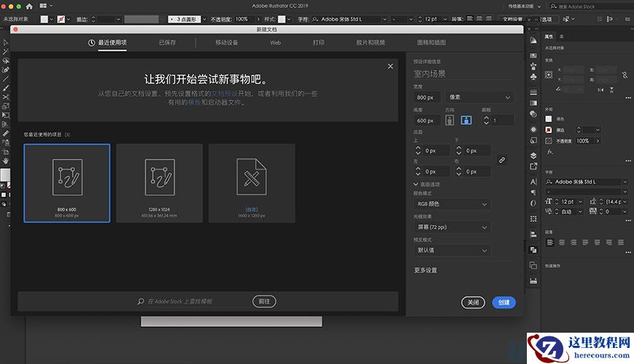The height and width of the screenshot is (364, 634).
Task: Click the fx effects icon in Properties
Action: click(549, 152)
